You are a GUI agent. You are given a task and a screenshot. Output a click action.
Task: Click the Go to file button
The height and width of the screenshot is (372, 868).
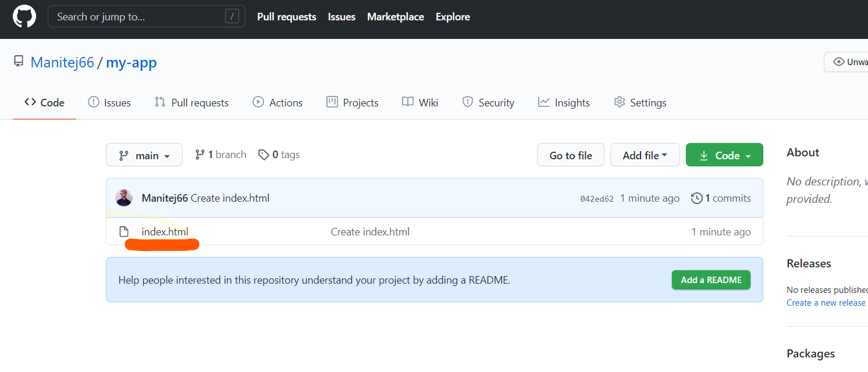pyautogui.click(x=571, y=155)
